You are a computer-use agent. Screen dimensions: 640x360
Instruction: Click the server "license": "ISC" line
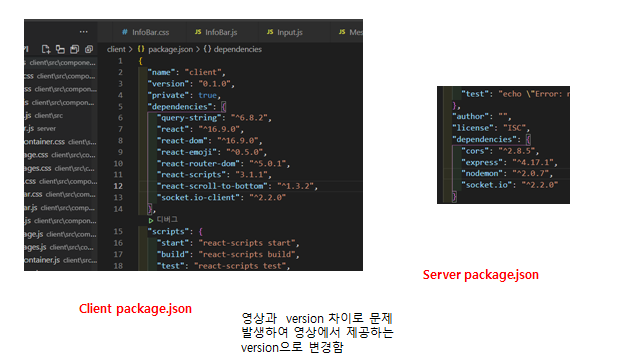(x=491, y=128)
